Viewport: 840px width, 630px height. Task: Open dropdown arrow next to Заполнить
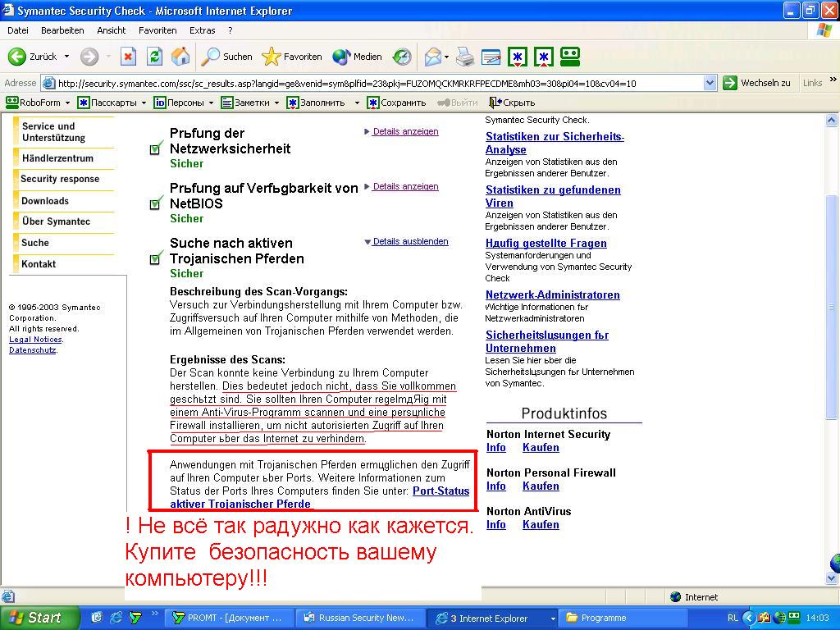tap(357, 103)
